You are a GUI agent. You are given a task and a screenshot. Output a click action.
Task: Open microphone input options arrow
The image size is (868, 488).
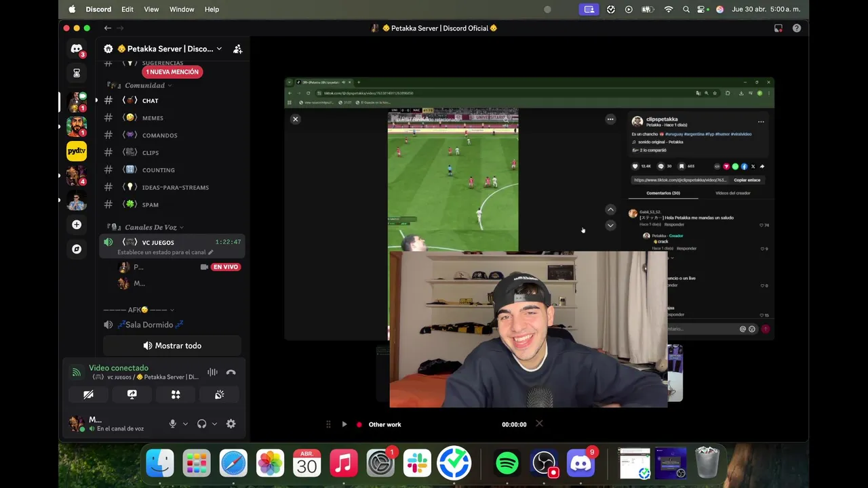pos(185,424)
